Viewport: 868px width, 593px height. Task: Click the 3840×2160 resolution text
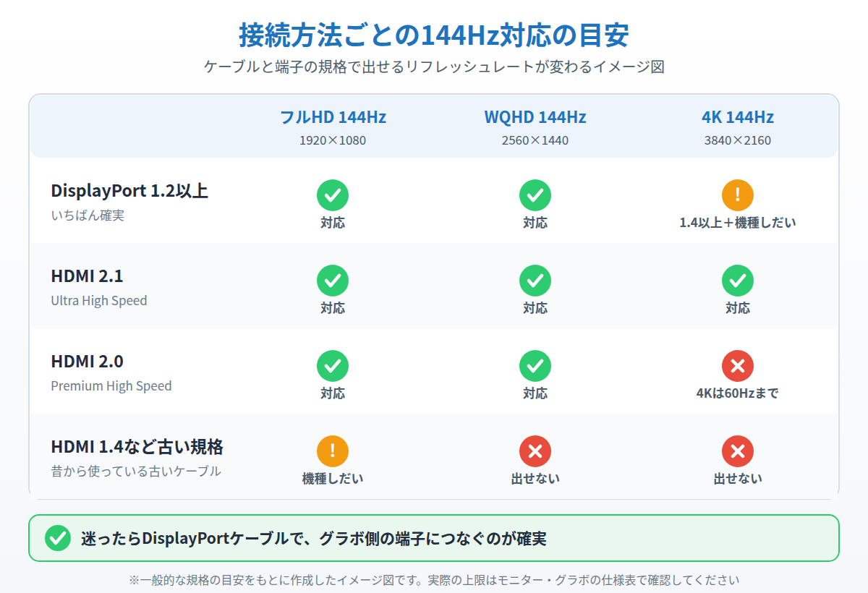coord(738,140)
